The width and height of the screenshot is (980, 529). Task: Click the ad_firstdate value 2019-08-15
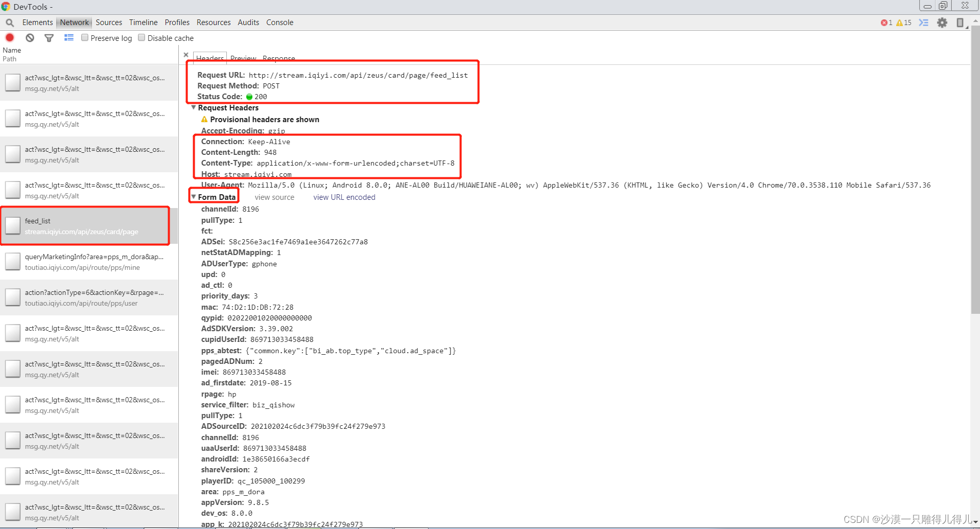[270, 383]
